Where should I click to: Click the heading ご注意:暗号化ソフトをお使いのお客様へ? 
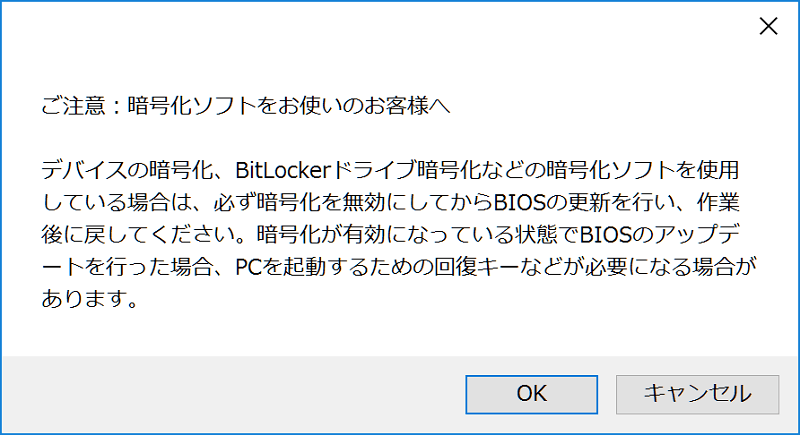tap(245, 106)
